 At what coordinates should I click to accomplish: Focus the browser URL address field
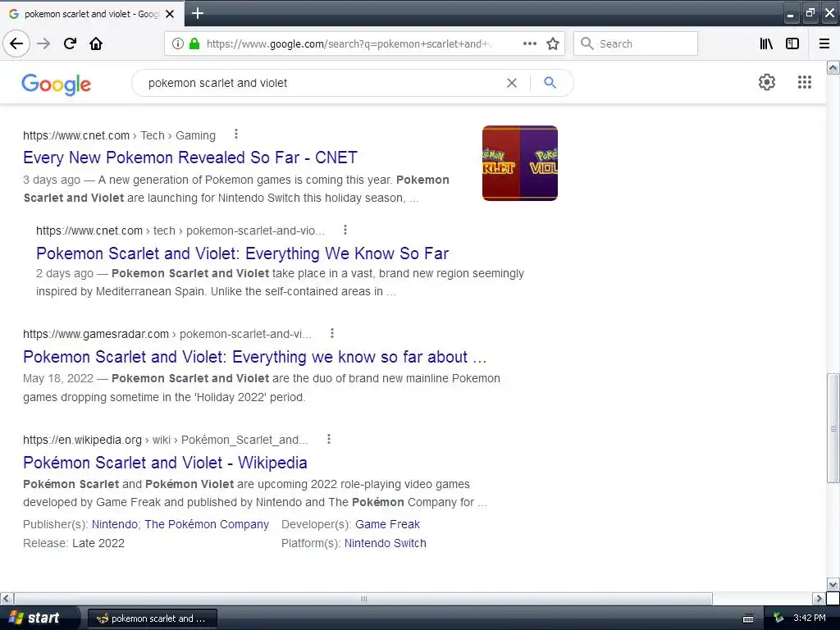pyautogui.click(x=348, y=43)
